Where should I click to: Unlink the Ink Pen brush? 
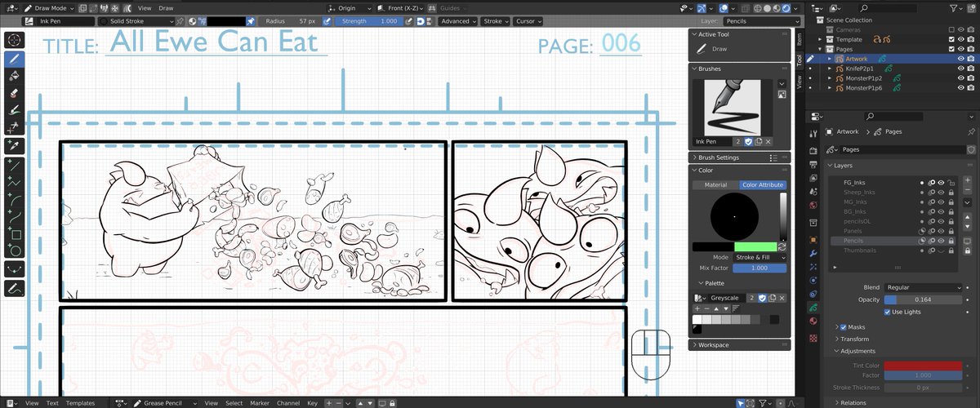[x=768, y=141]
